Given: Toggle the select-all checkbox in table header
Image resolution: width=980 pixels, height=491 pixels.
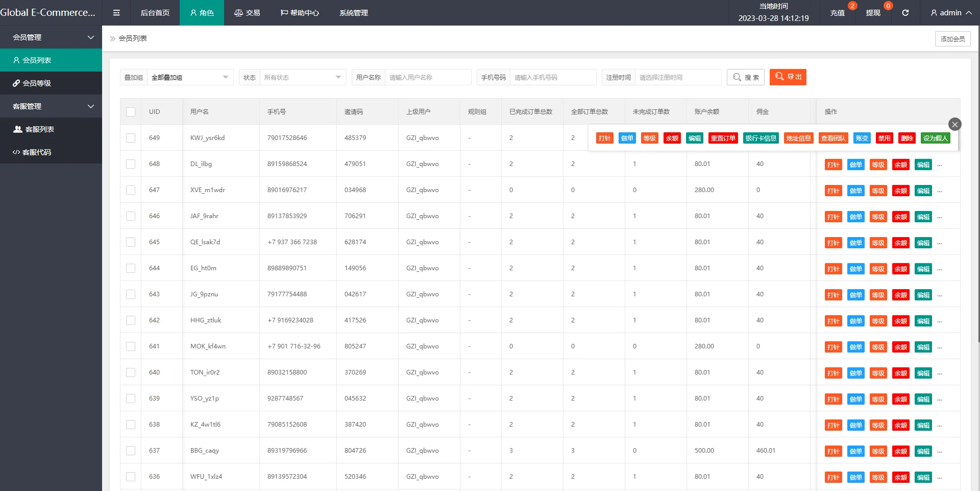Looking at the screenshot, I should coord(131,112).
